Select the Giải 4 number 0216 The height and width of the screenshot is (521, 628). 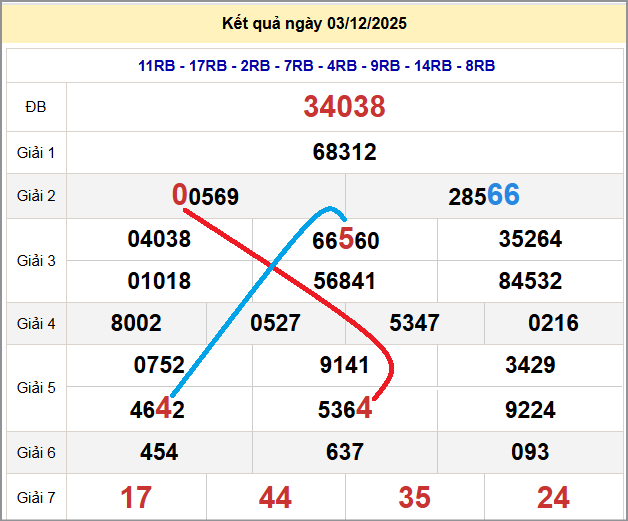point(553,323)
